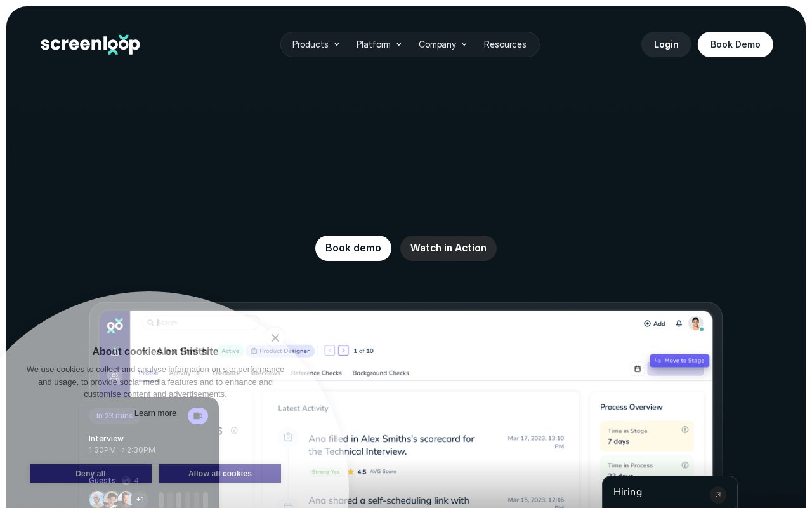812x508 pixels.
Task: Click the Mar 17, 2023 timestamp
Action: click(536, 442)
